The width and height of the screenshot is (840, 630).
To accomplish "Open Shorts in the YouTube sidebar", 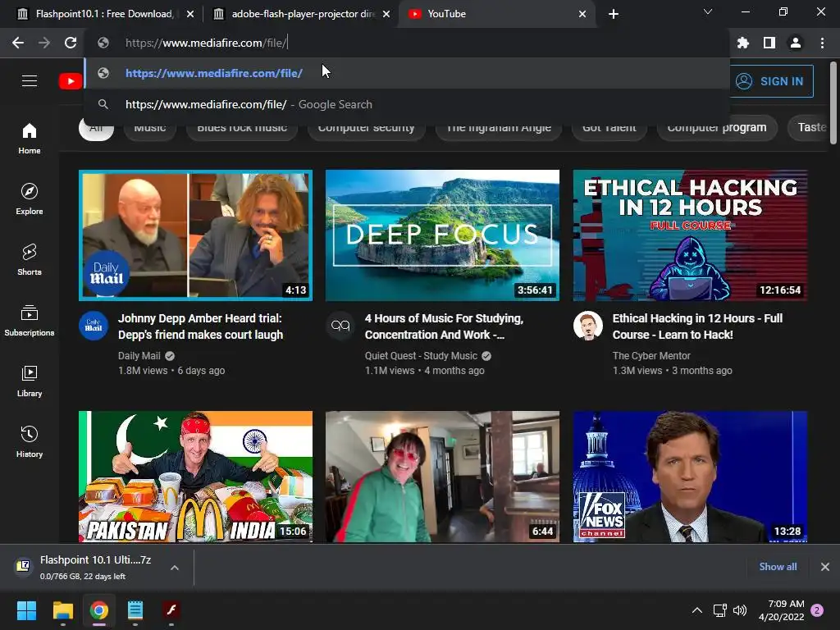I will pos(30,260).
